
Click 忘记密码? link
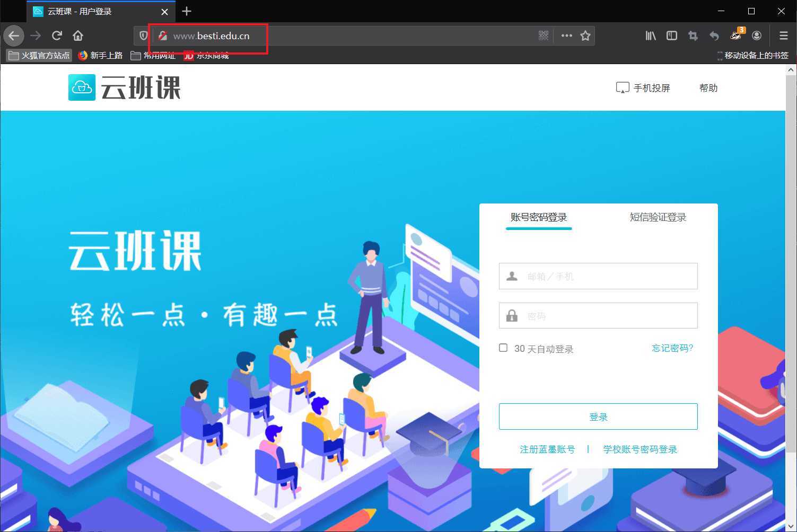(x=672, y=348)
